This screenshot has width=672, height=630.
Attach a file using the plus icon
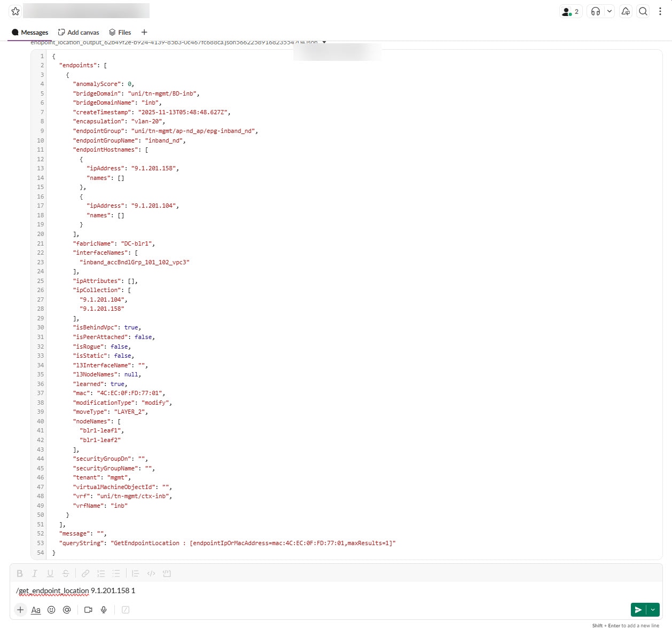coord(20,610)
